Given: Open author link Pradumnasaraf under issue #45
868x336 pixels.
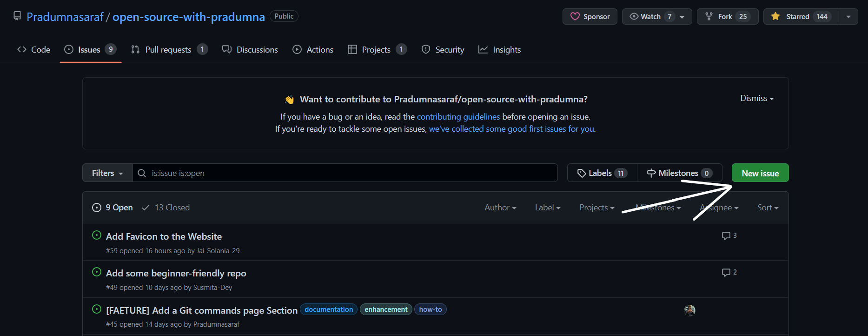Looking at the screenshot, I should tap(216, 324).
